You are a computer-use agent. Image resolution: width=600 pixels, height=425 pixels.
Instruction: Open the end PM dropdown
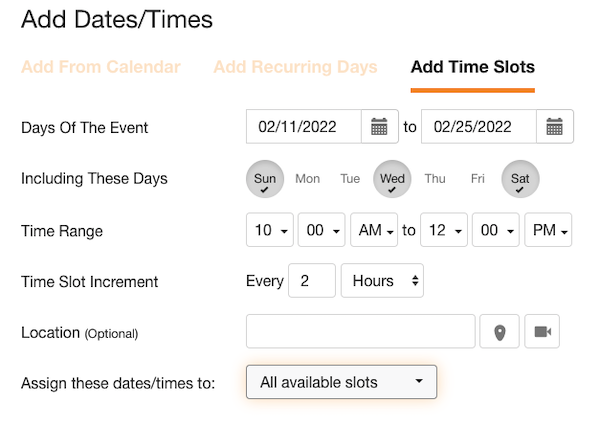(x=548, y=230)
